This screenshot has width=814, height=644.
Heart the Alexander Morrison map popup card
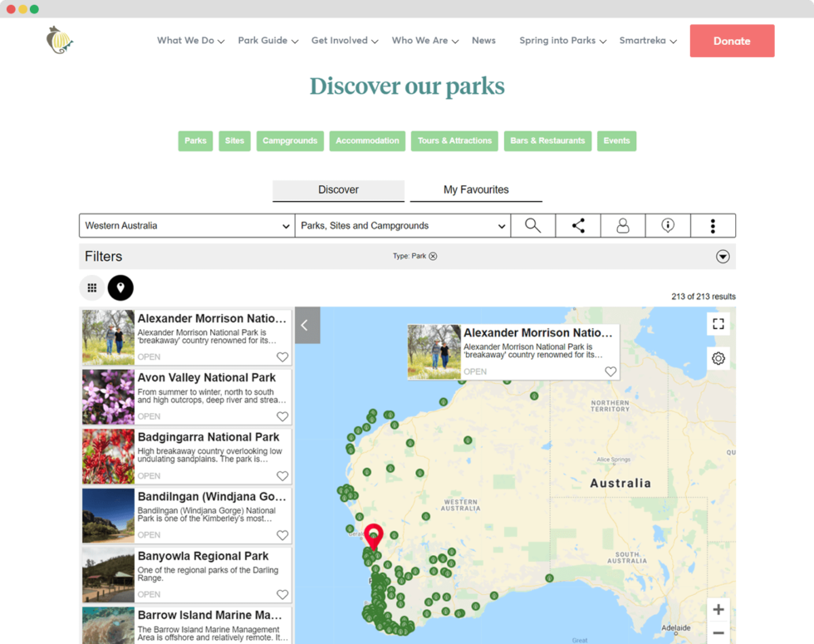coord(610,371)
